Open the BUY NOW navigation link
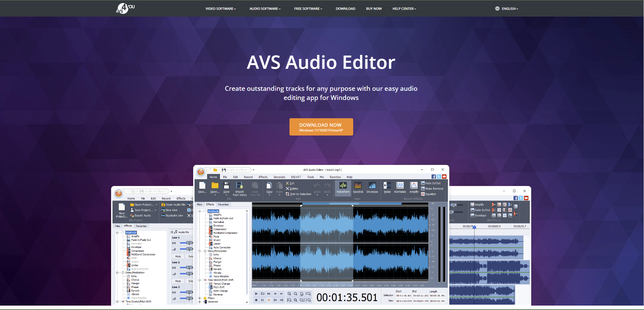This screenshot has width=644, height=310. click(374, 8)
